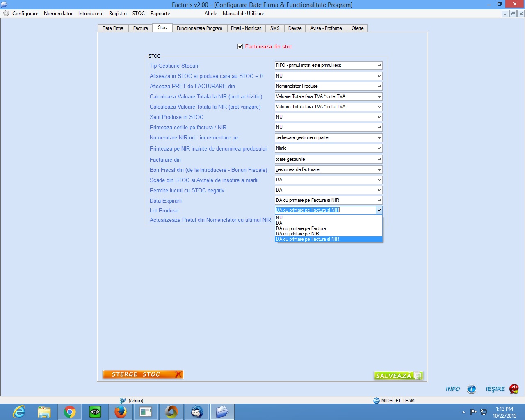525x420 pixels.
Task: Open the Rapoarte menu
Action: (160, 14)
